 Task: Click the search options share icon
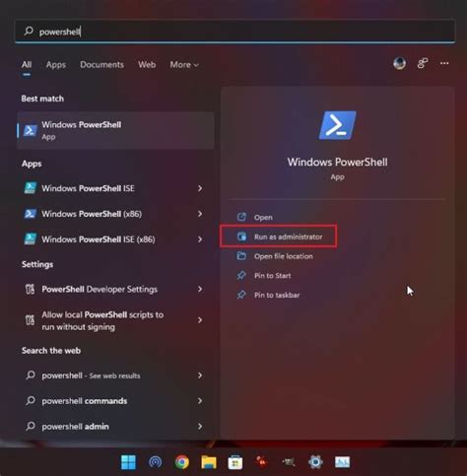point(423,63)
